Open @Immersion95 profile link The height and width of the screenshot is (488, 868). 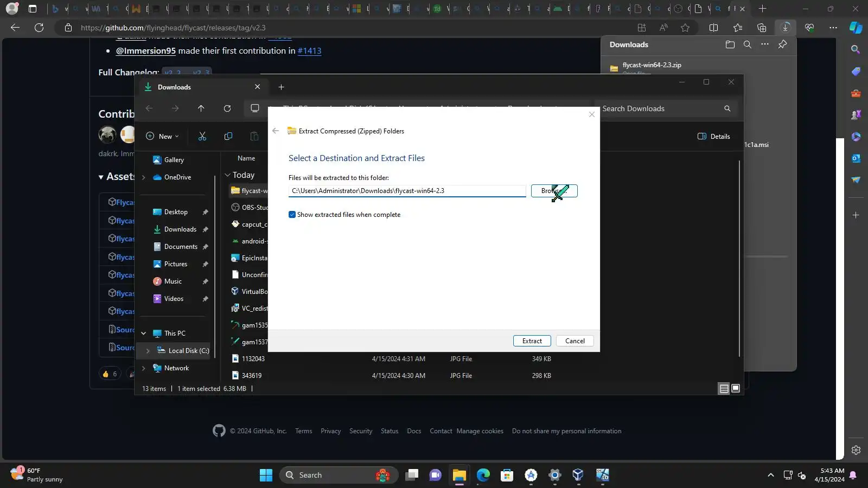coord(145,50)
